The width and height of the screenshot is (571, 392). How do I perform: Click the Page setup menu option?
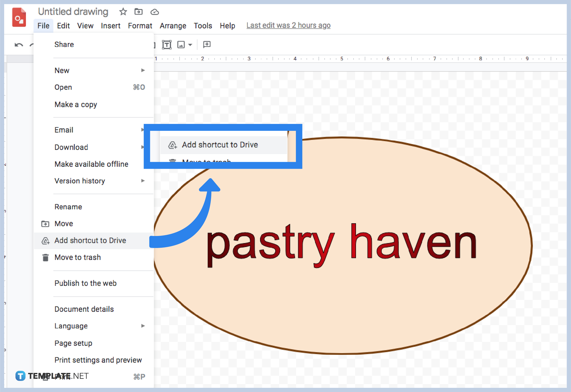tap(74, 343)
